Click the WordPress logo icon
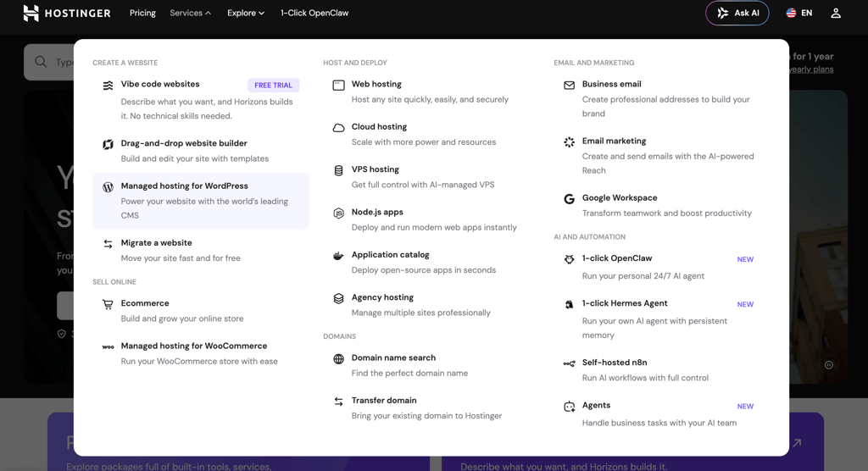This screenshot has height=471, width=868. (108, 187)
